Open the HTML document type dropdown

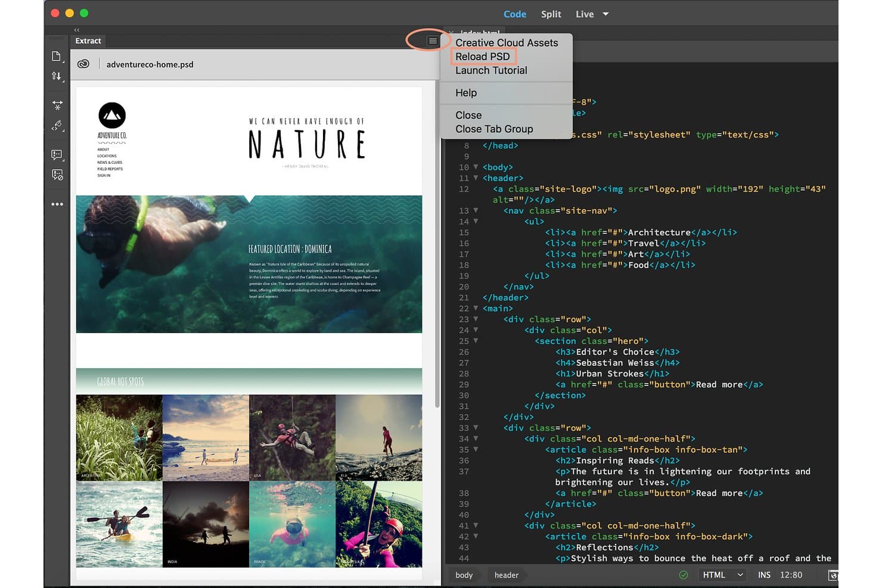pyautogui.click(x=723, y=575)
